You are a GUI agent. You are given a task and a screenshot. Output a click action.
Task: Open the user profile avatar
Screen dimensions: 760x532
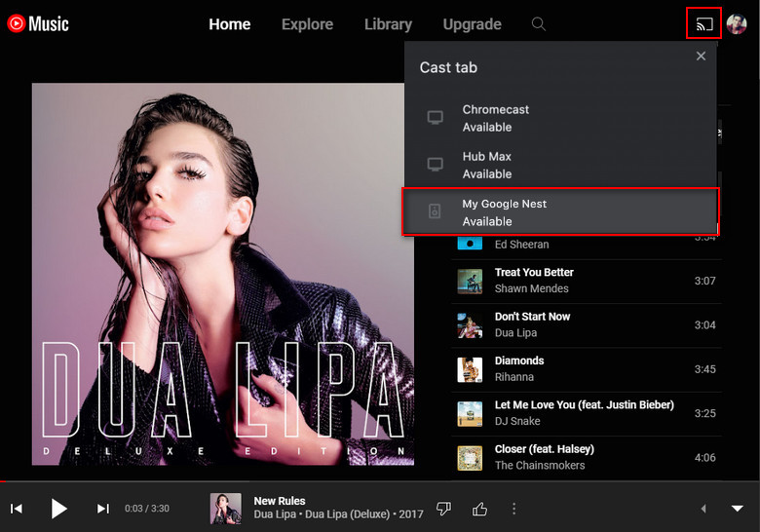pyautogui.click(x=737, y=24)
